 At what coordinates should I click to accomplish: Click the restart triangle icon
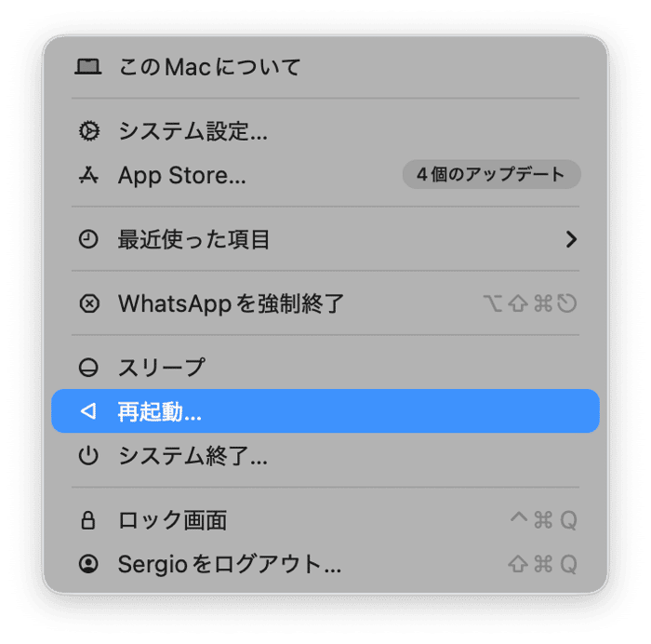(88, 411)
